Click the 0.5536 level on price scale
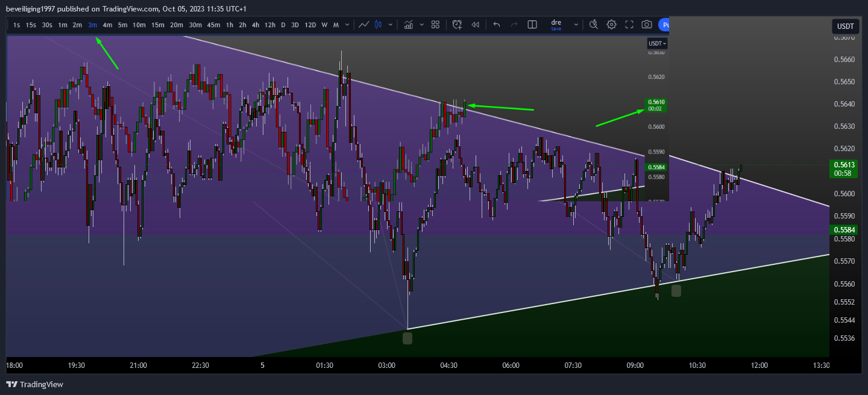Screen dimensions: 868x395 tap(844, 338)
